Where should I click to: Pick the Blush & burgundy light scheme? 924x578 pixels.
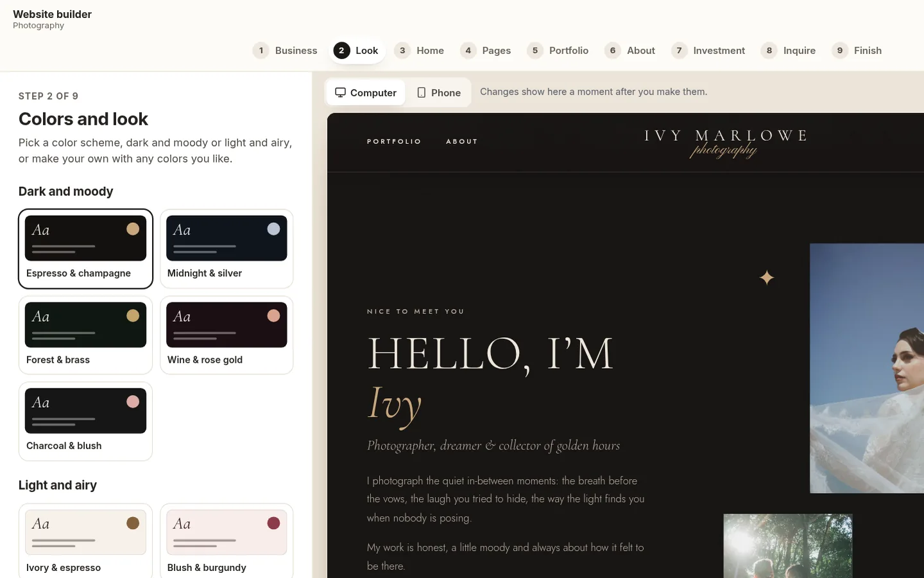(227, 541)
